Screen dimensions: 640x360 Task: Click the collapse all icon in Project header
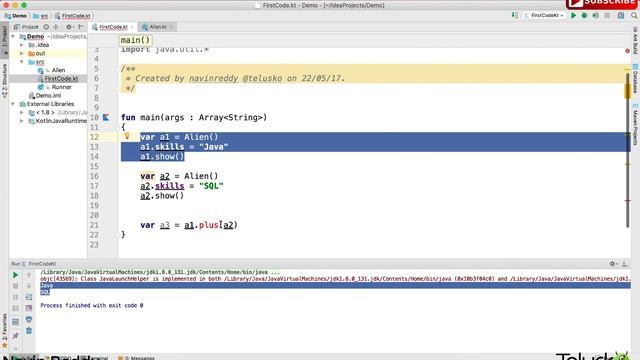coord(56,27)
